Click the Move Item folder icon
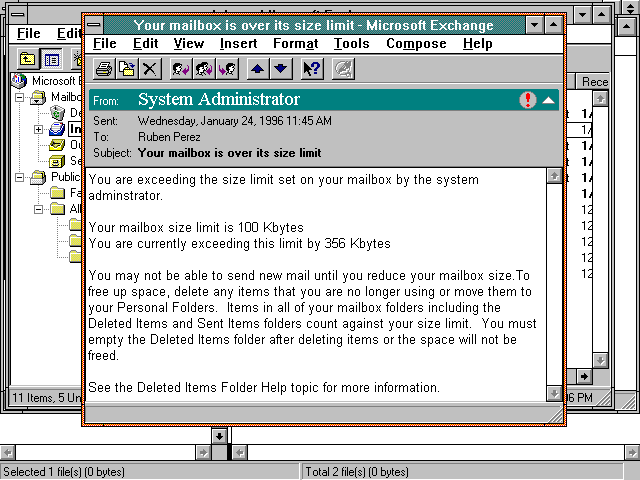This screenshot has width=640, height=480. (x=127, y=69)
